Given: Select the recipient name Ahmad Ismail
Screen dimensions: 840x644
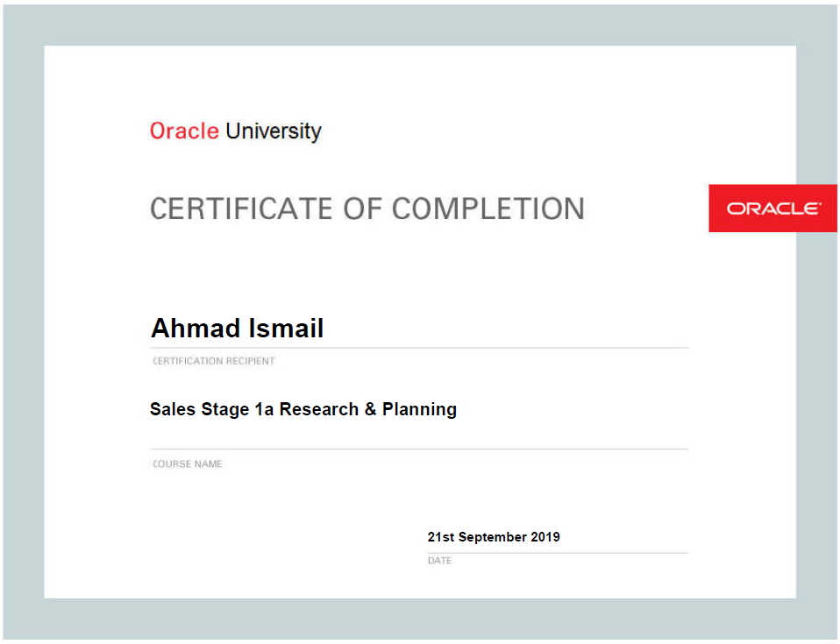Looking at the screenshot, I should pyautogui.click(x=237, y=329).
